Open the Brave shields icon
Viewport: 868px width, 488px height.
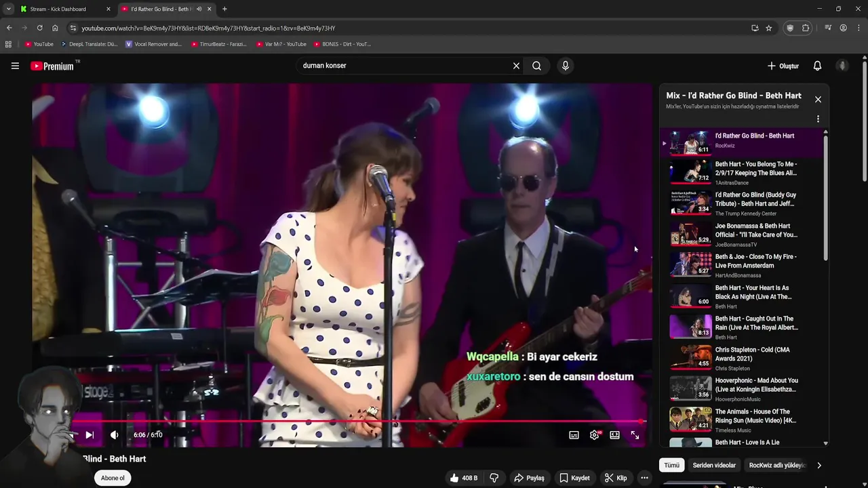click(x=790, y=28)
